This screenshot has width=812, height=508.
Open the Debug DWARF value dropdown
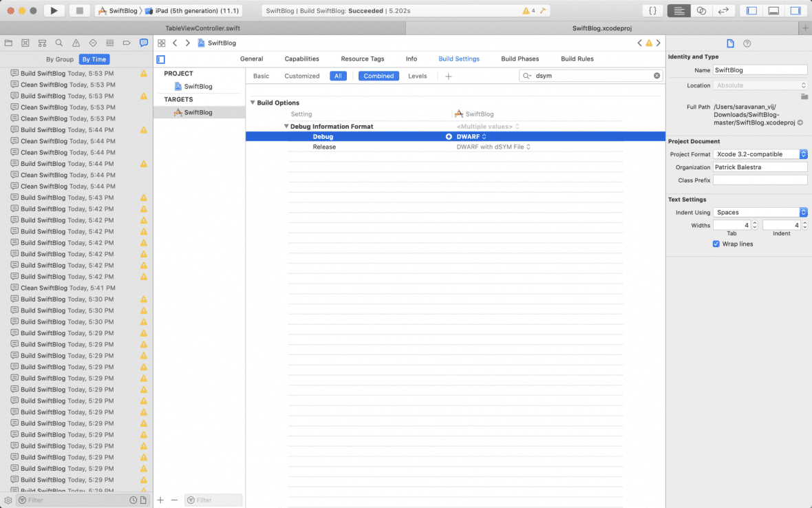point(471,137)
